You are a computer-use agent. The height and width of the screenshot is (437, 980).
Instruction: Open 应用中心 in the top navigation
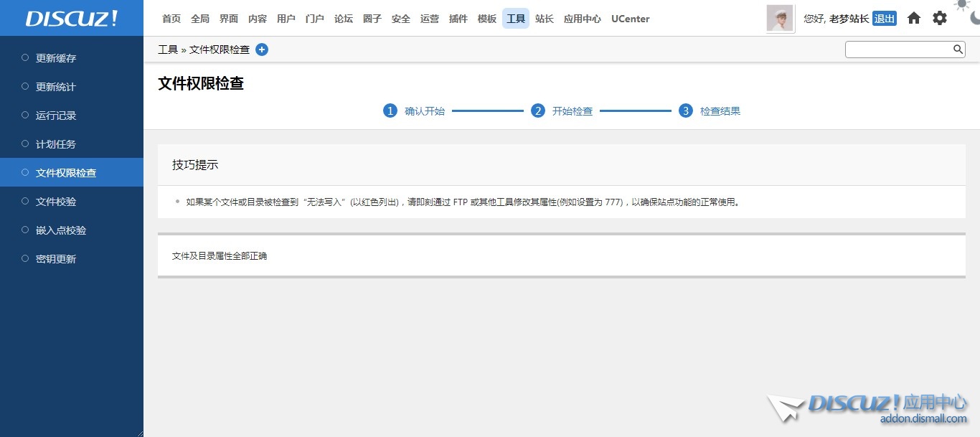tap(583, 19)
